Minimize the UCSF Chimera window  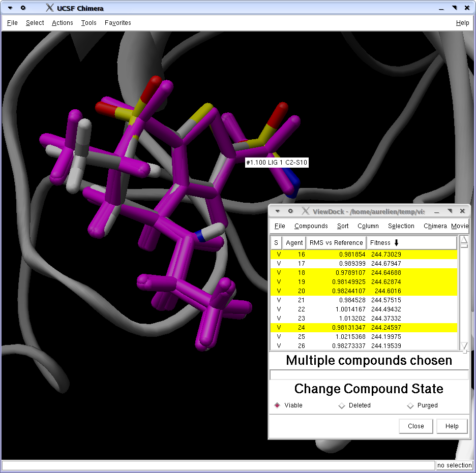pos(441,8)
